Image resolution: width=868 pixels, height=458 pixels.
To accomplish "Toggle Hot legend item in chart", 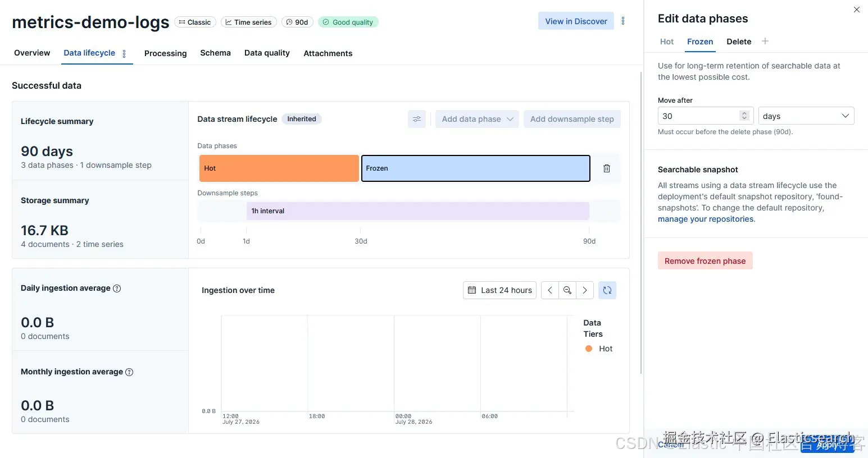I will coord(599,349).
